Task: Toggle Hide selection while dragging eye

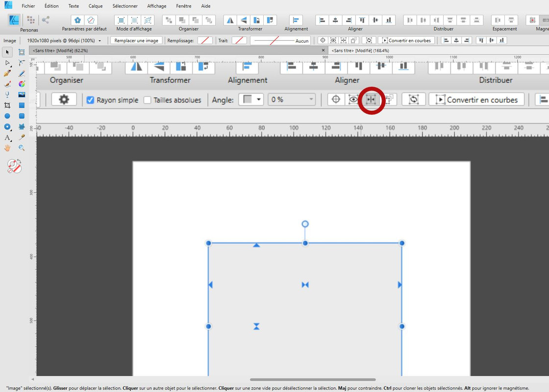Action: [333, 40]
